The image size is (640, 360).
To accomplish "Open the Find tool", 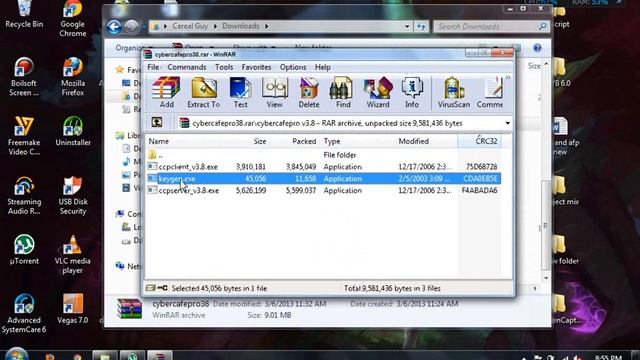I will (343, 92).
